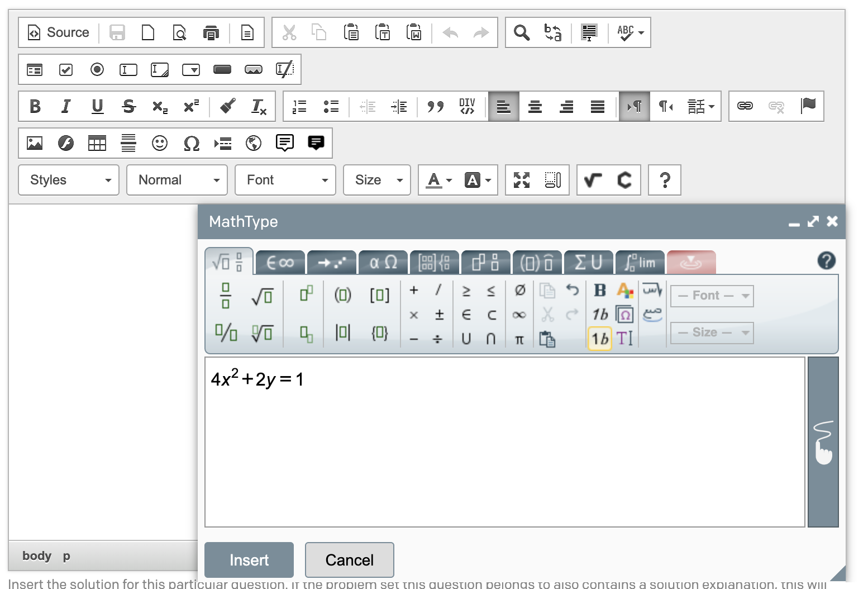
Task: Open the Normal paragraph format dropdown
Action: point(177,180)
